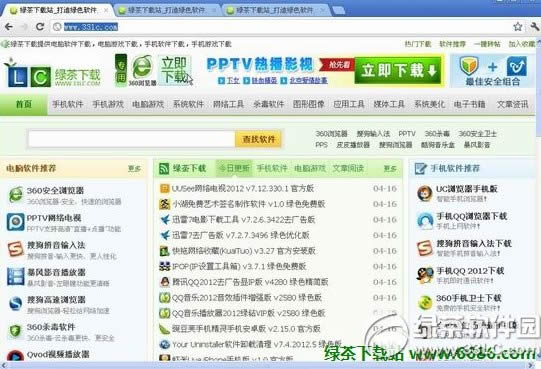Click the 立即下载 button next to 360浏览器
The height and width of the screenshot is (369, 541).
pyautogui.click(x=175, y=70)
